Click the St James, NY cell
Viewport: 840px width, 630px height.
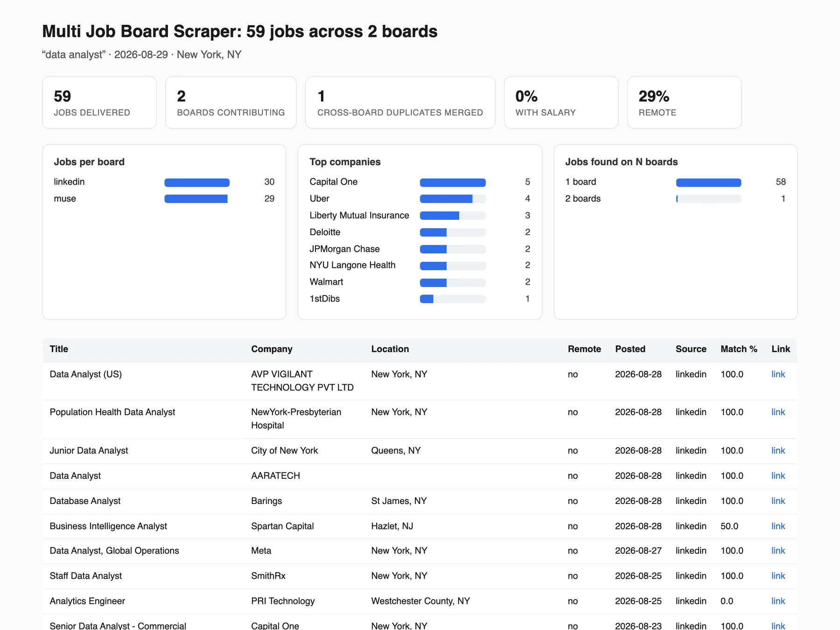pos(399,501)
